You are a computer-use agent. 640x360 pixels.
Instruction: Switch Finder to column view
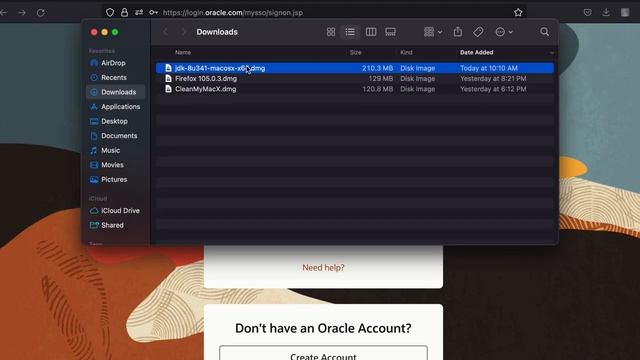pyautogui.click(x=371, y=32)
